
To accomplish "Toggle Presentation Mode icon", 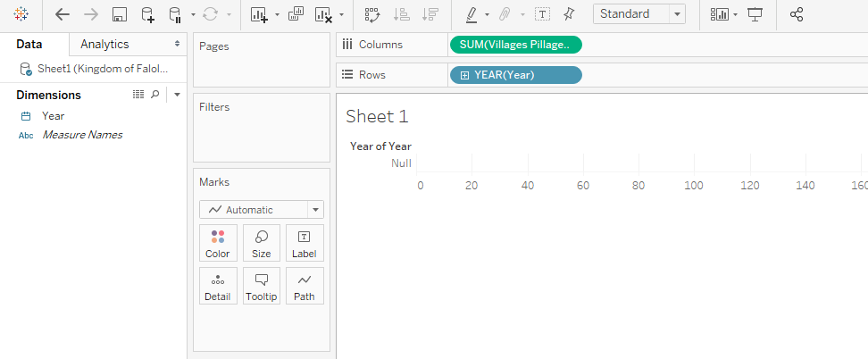I will click(x=755, y=14).
